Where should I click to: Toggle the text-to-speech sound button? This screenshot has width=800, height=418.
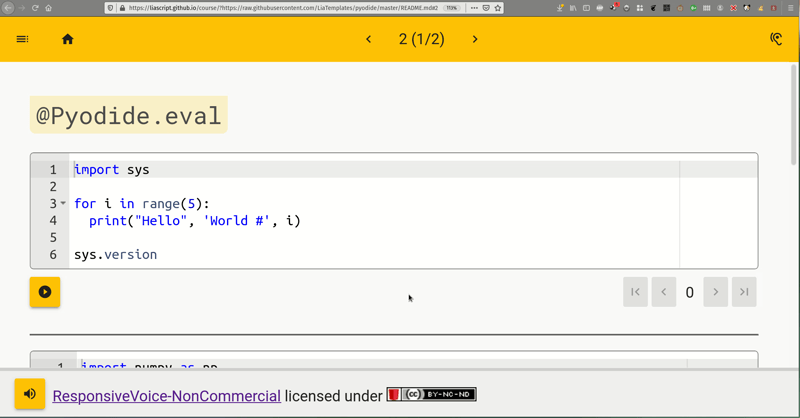tap(30, 394)
